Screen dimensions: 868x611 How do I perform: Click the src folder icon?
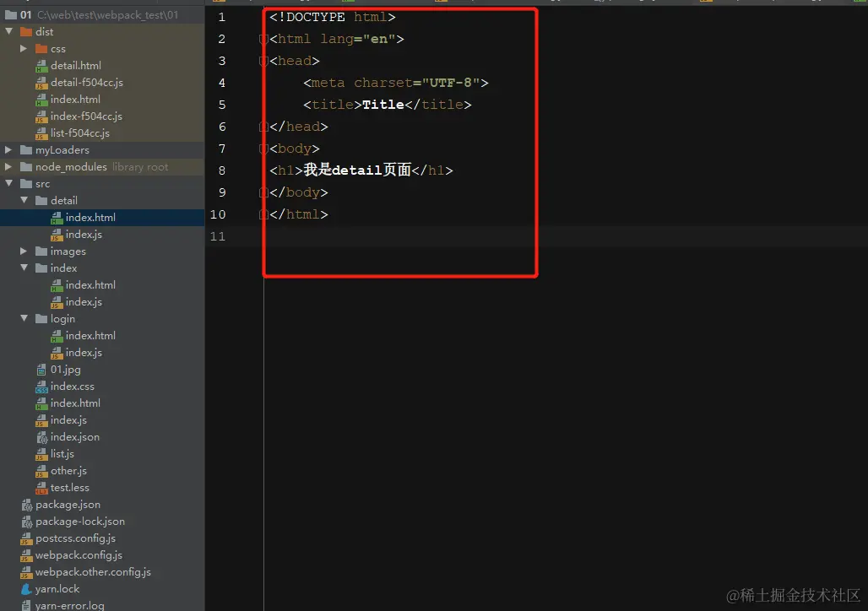(26, 184)
